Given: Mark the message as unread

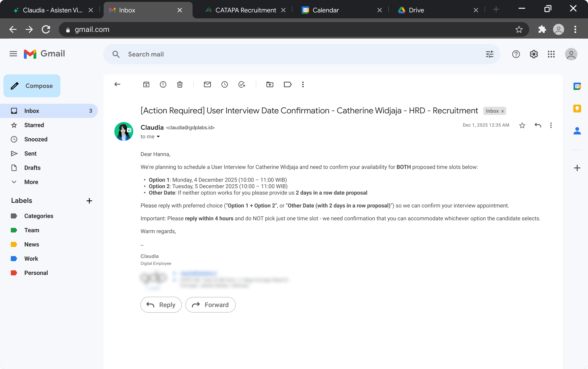Looking at the screenshot, I should click(x=207, y=84).
